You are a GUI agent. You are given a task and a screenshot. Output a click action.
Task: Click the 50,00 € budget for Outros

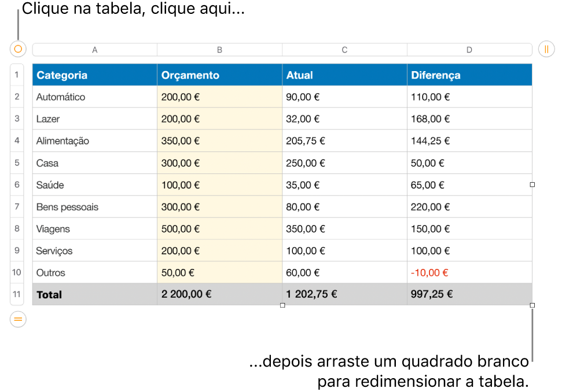coord(220,272)
